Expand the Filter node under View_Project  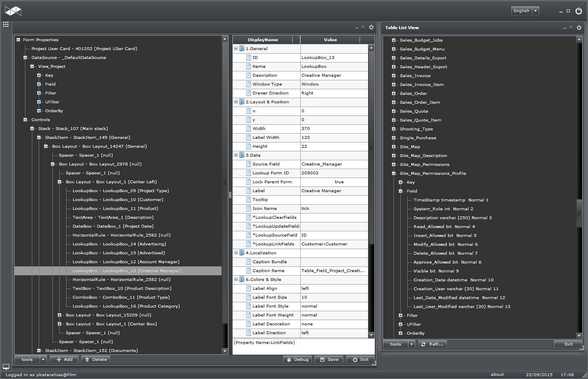pyautogui.click(x=39, y=93)
